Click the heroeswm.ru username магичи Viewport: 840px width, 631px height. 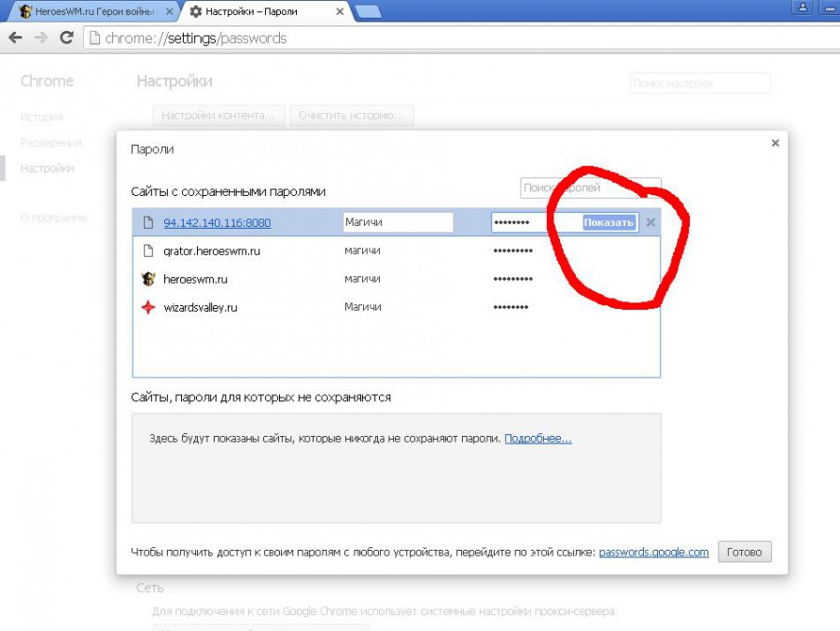(362, 279)
